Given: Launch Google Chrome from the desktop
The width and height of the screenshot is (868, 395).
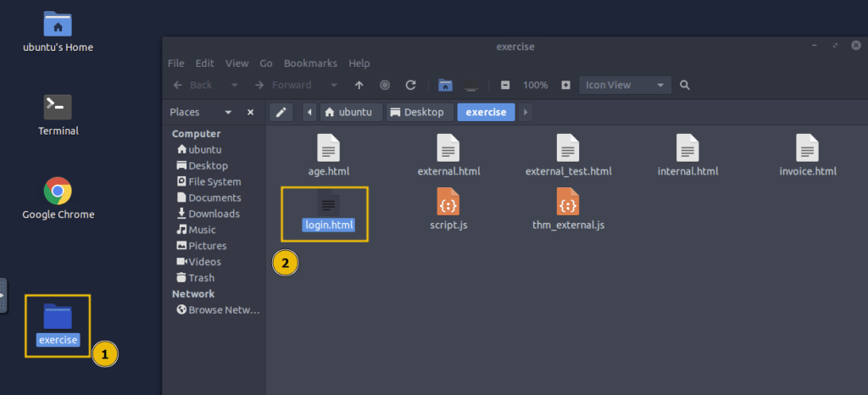Looking at the screenshot, I should click(58, 198).
